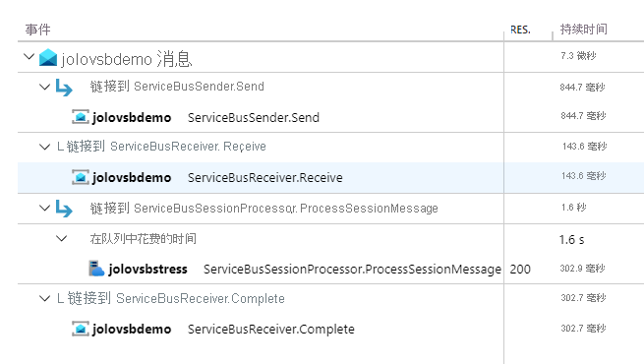Click the 持续时间 column header

click(x=584, y=30)
